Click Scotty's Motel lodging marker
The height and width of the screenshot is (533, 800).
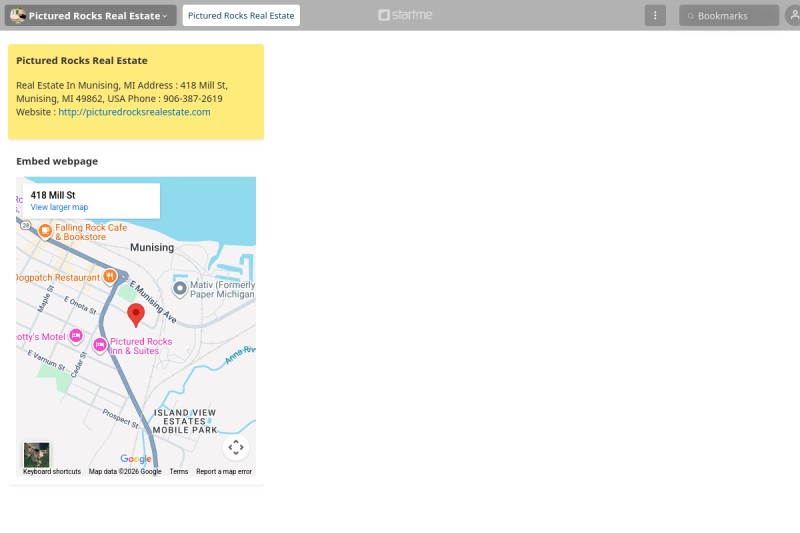76,336
